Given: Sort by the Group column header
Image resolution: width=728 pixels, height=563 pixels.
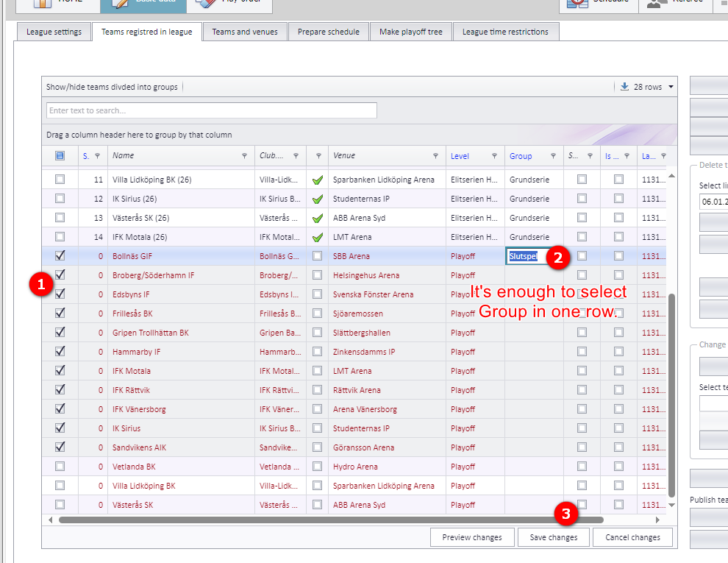Looking at the screenshot, I should pyautogui.click(x=521, y=156).
